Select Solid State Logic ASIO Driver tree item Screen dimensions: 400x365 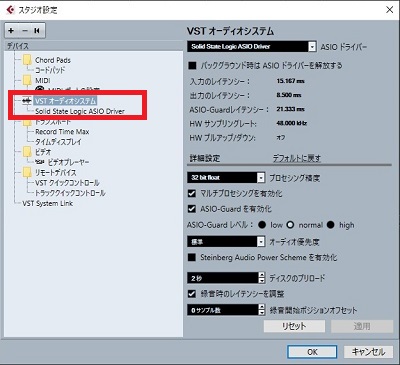(80, 111)
